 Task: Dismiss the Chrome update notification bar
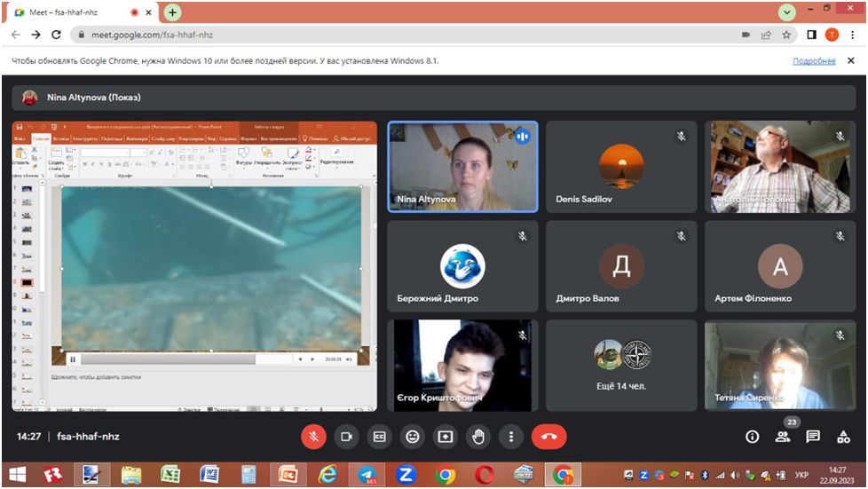click(851, 60)
